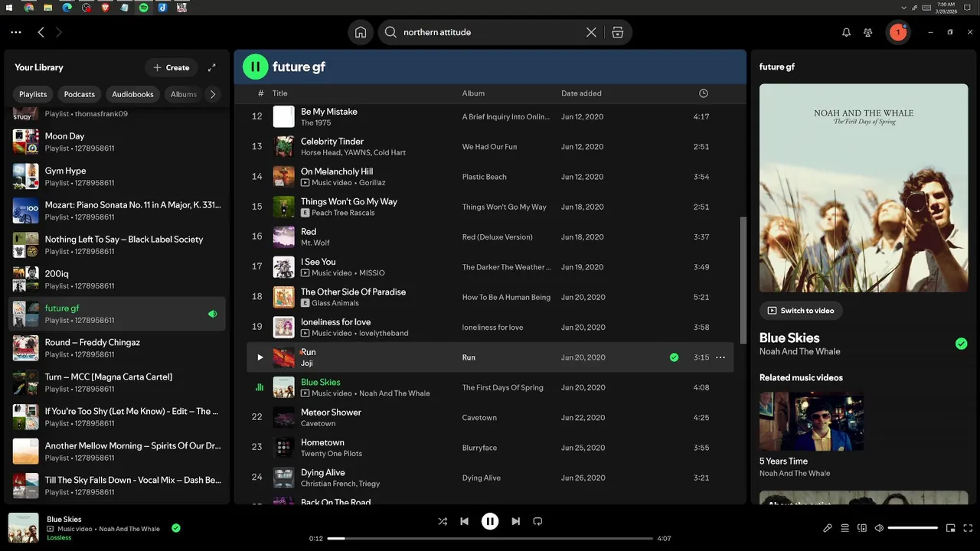Open the Windows Start menu

[9, 7]
